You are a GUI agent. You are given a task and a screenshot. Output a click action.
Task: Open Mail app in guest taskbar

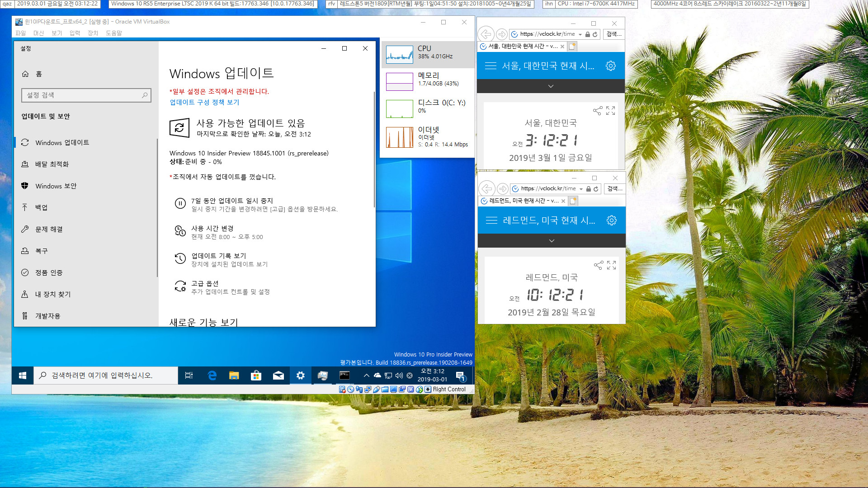click(x=278, y=375)
